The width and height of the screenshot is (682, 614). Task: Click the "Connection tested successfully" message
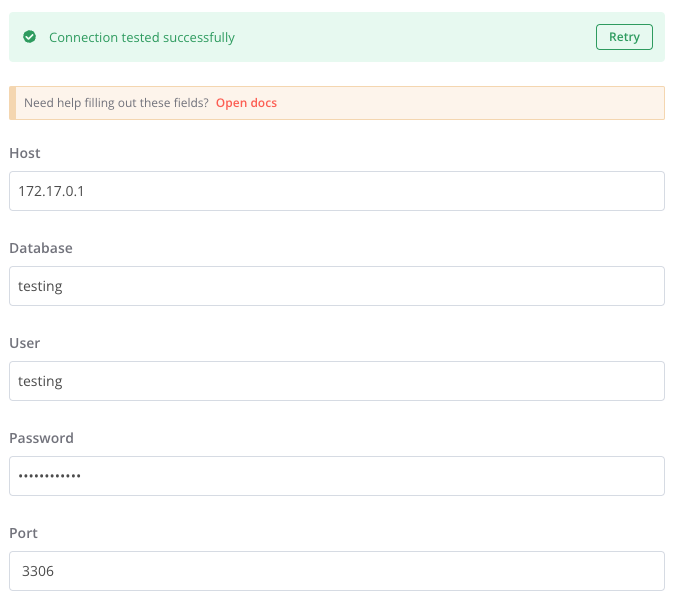142,37
